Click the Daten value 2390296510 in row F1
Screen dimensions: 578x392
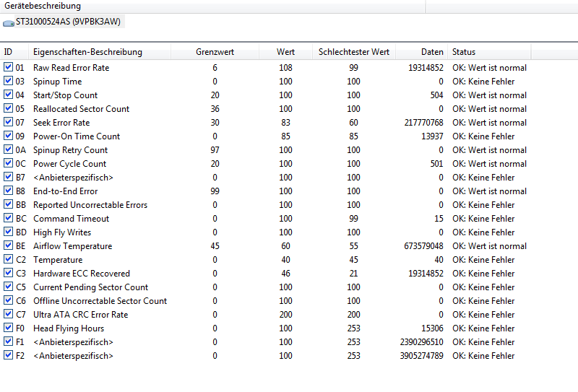422,342
